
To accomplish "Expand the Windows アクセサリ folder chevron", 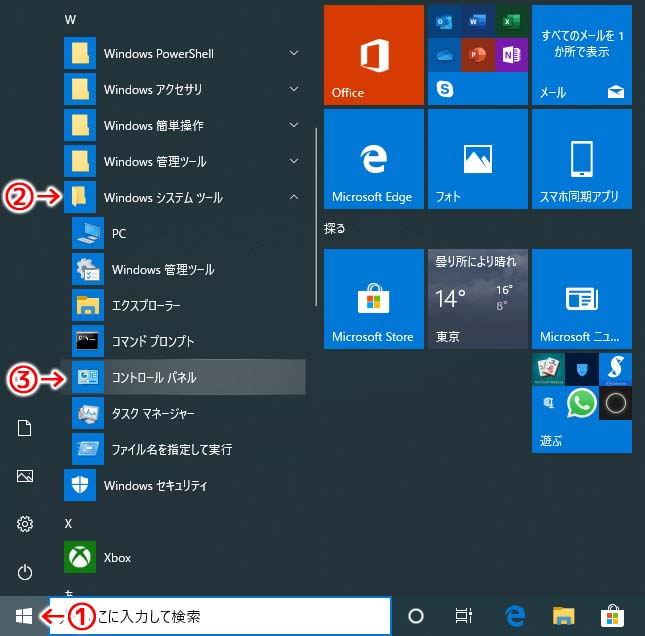I will (x=294, y=89).
